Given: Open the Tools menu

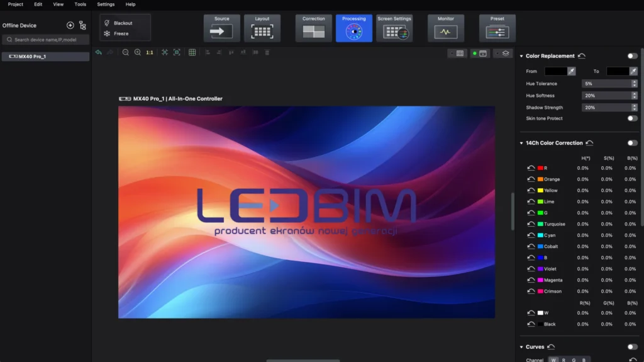Looking at the screenshot, I should tap(80, 4).
